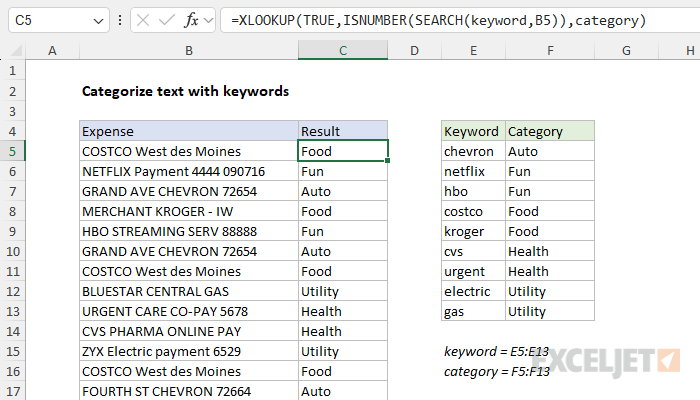Click the enter checkmark formula bar icon
Screen dimensions: 700x400
tap(167, 20)
